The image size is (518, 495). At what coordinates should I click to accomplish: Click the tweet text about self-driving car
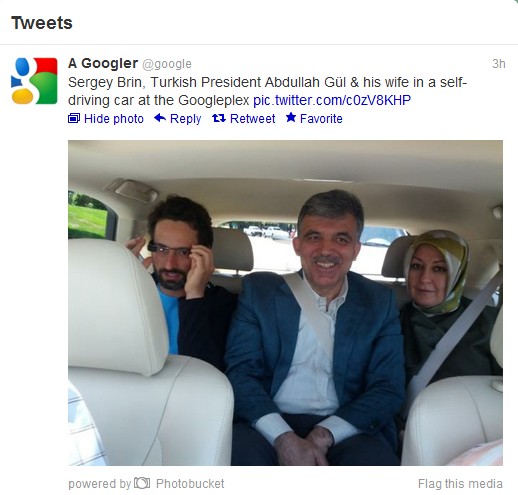[267, 91]
